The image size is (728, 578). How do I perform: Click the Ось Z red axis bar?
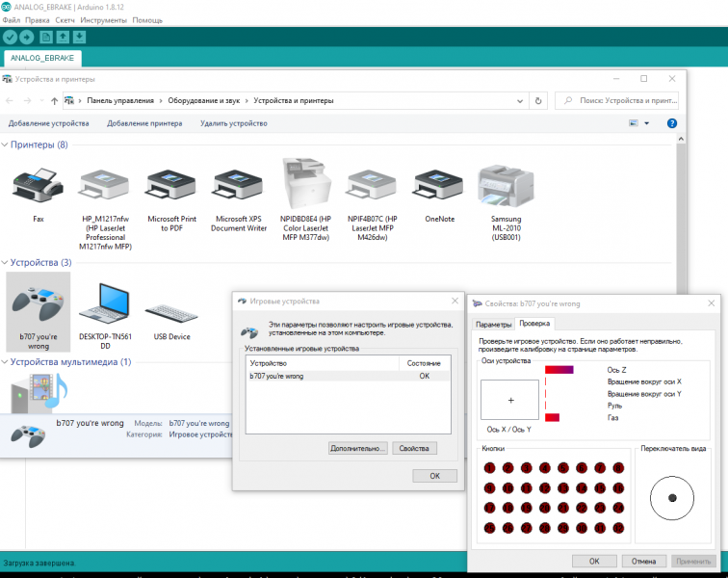click(559, 370)
